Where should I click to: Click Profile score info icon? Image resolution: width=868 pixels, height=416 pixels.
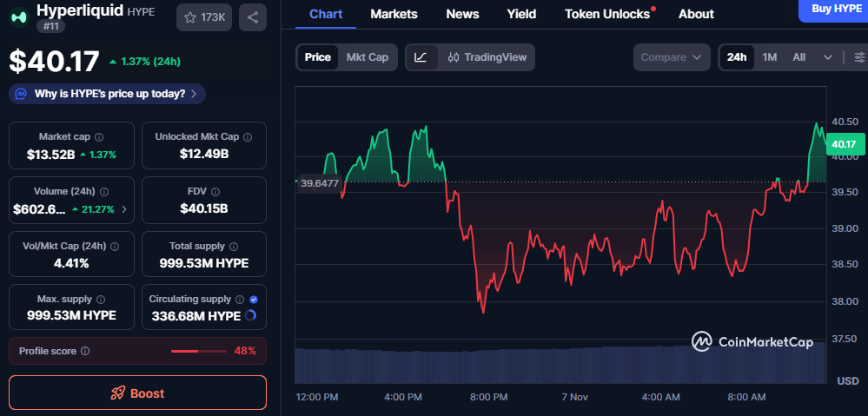coord(85,351)
